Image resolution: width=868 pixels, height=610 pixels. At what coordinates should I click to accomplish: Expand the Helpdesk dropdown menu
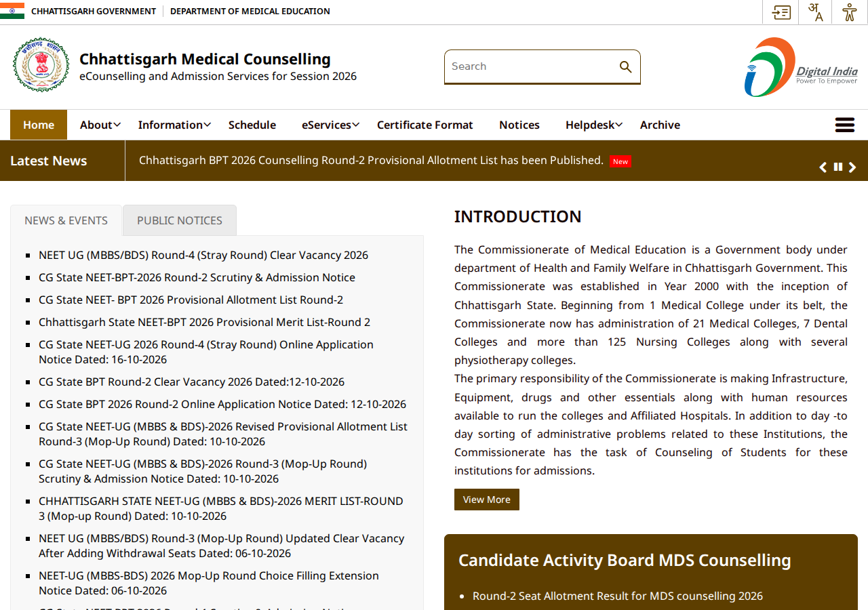[594, 125]
